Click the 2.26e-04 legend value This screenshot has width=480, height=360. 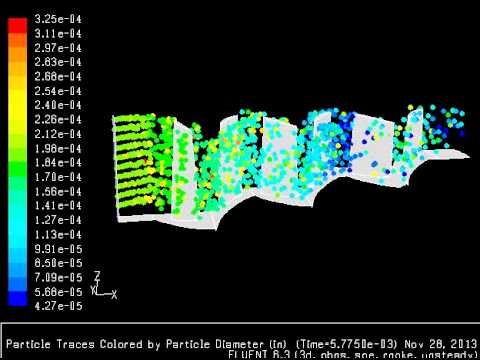[x=58, y=119]
